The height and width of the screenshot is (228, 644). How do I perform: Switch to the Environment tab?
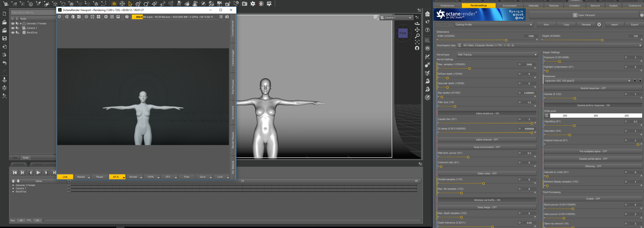[x=509, y=6]
